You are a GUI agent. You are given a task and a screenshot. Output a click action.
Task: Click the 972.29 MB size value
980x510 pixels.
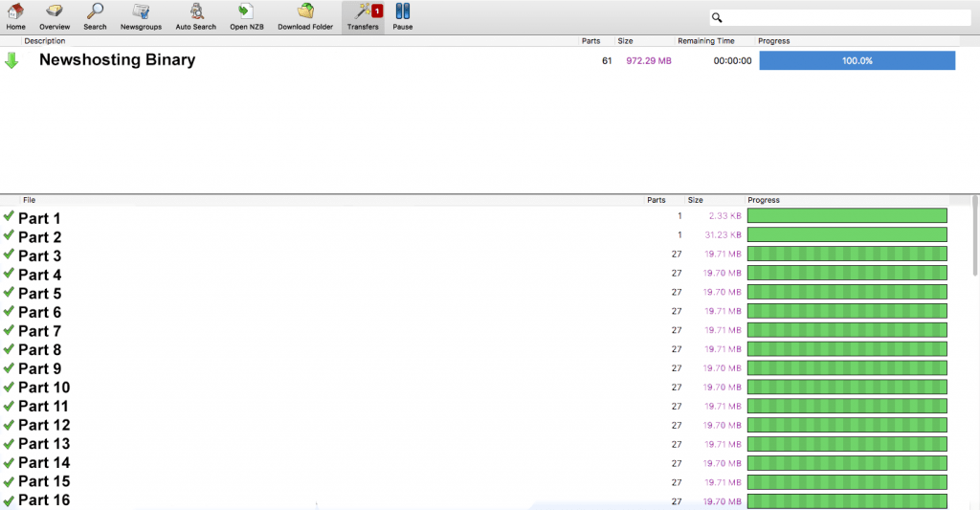pos(649,60)
